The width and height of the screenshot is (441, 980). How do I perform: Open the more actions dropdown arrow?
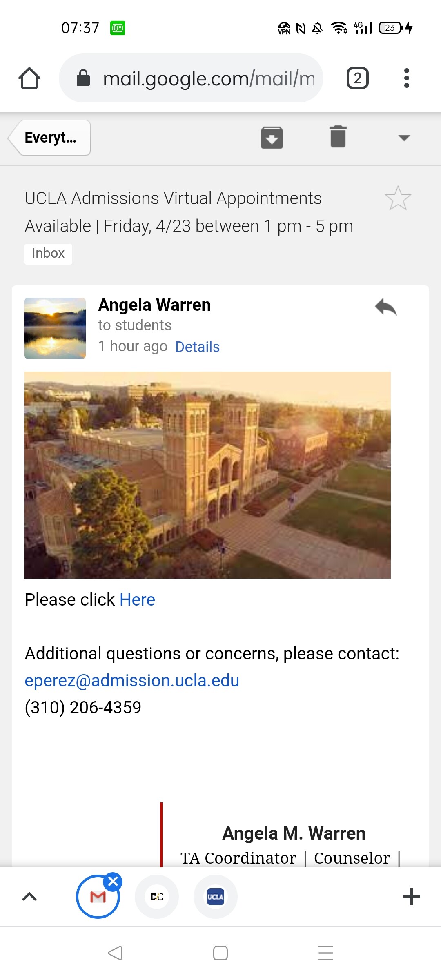(404, 138)
